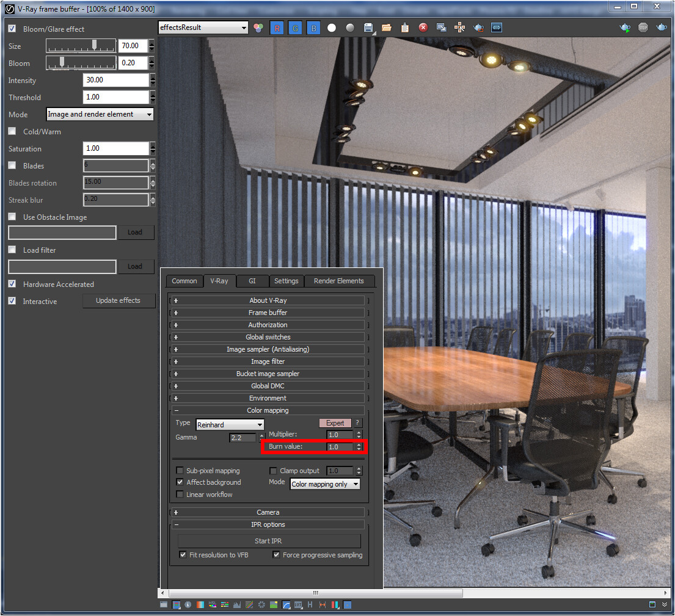This screenshot has height=616, width=675.
Task: Expand the Frame buffer rollout
Action: coord(268,313)
